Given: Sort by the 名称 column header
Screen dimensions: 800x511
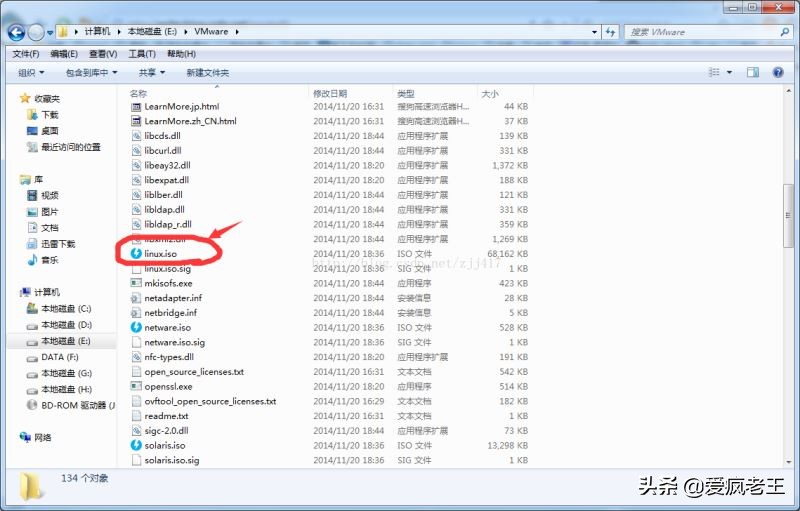Looking at the screenshot, I should (x=138, y=94).
